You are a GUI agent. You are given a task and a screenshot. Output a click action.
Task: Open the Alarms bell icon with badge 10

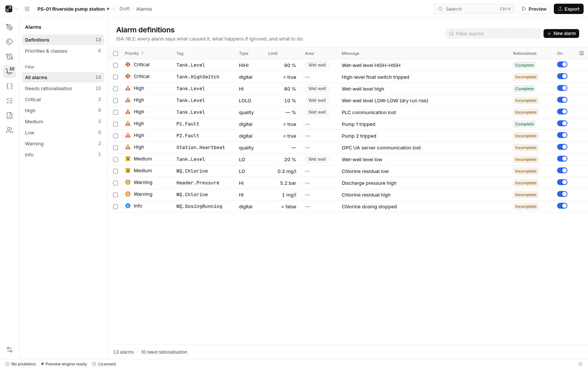(x=10, y=71)
